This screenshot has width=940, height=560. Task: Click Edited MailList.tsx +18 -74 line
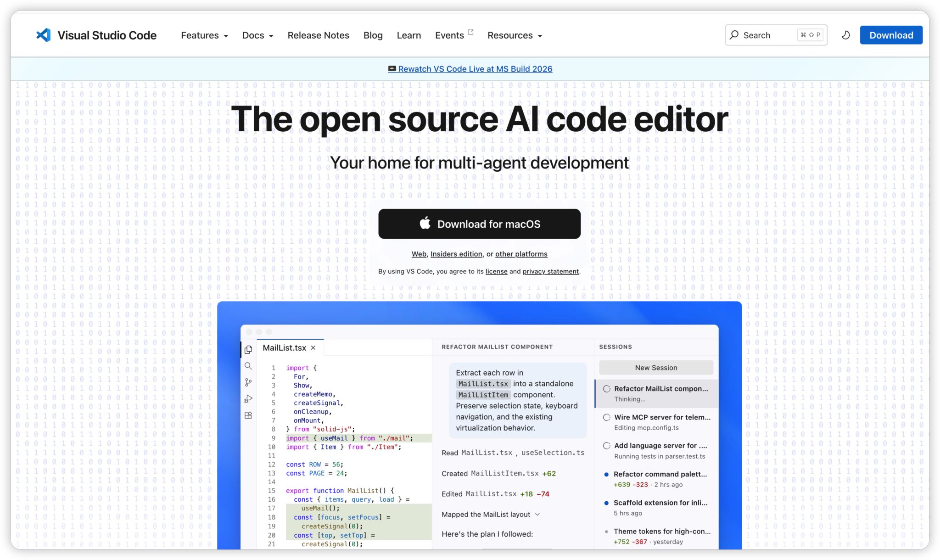[x=495, y=494]
